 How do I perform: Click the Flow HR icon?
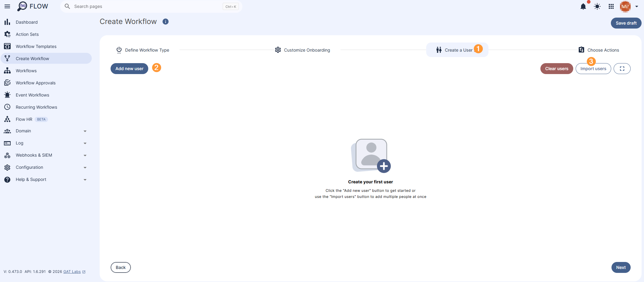7,119
